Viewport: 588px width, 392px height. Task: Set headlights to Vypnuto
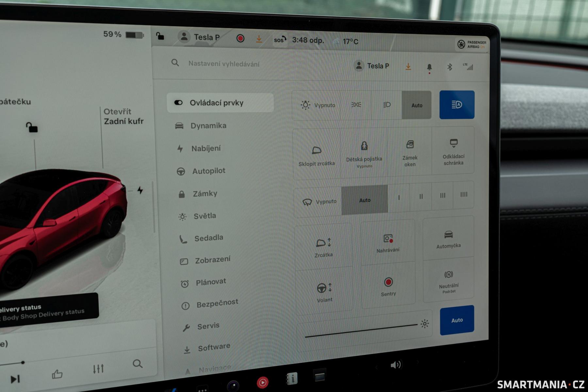click(x=318, y=105)
